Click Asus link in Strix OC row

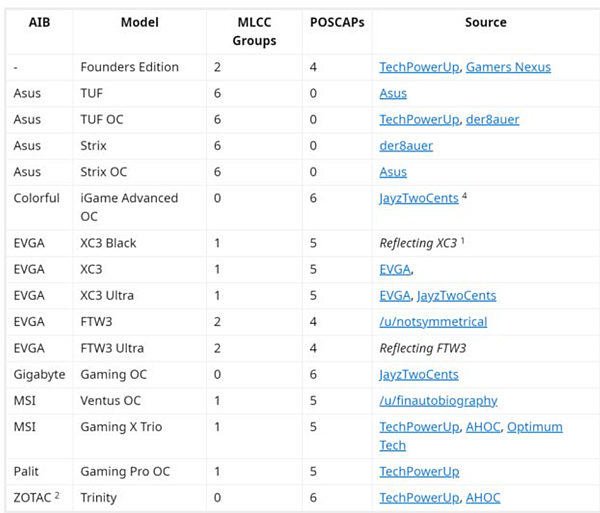tap(393, 171)
